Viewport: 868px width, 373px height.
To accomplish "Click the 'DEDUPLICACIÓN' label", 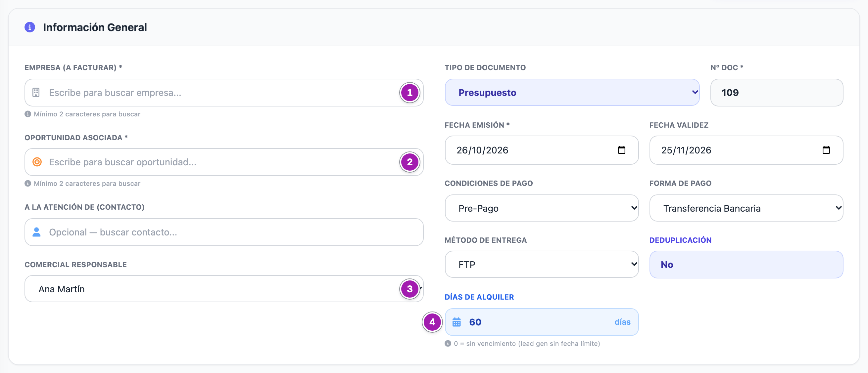I will pos(680,240).
